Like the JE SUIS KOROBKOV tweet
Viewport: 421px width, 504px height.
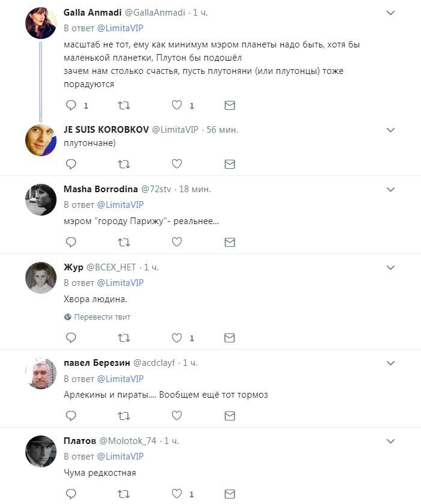[x=177, y=163]
